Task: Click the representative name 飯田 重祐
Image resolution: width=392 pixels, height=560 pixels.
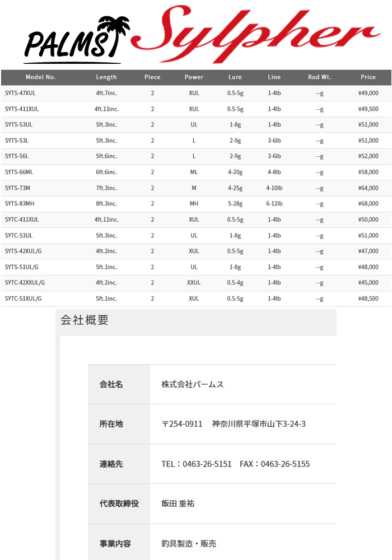Action: pyautogui.click(x=178, y=504)
